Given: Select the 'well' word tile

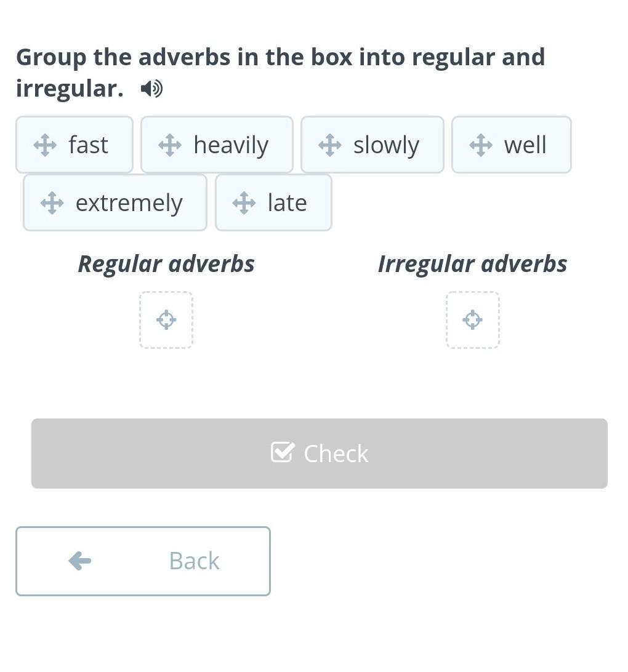Looking at the screenshot, I should tap(511, 145).
